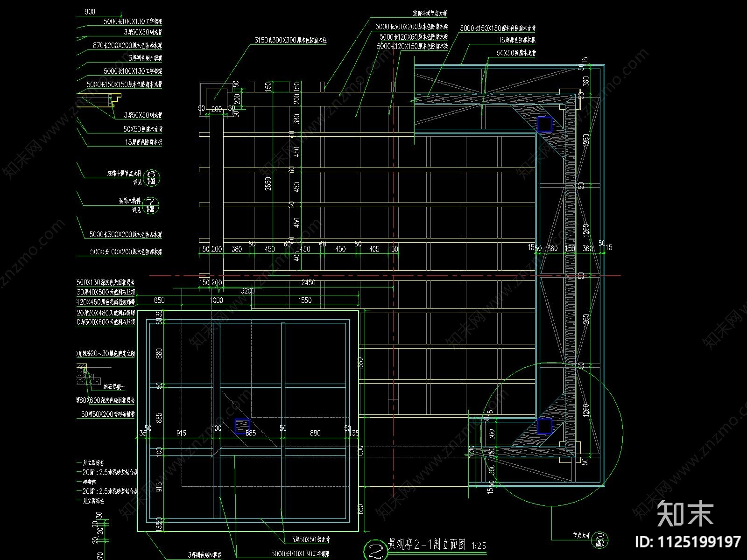Click the 1:25 scale text
747x560 pixels.
[x=479, y=545]
